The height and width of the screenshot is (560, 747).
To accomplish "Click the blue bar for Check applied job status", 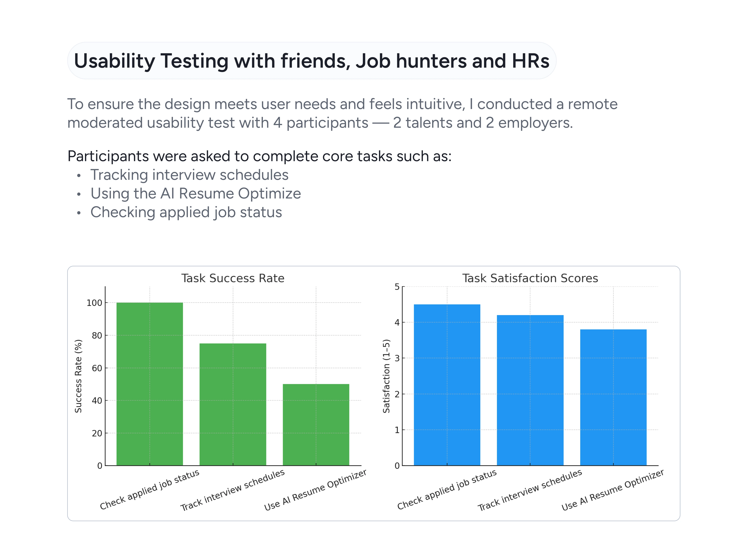I will coord(447,385).
